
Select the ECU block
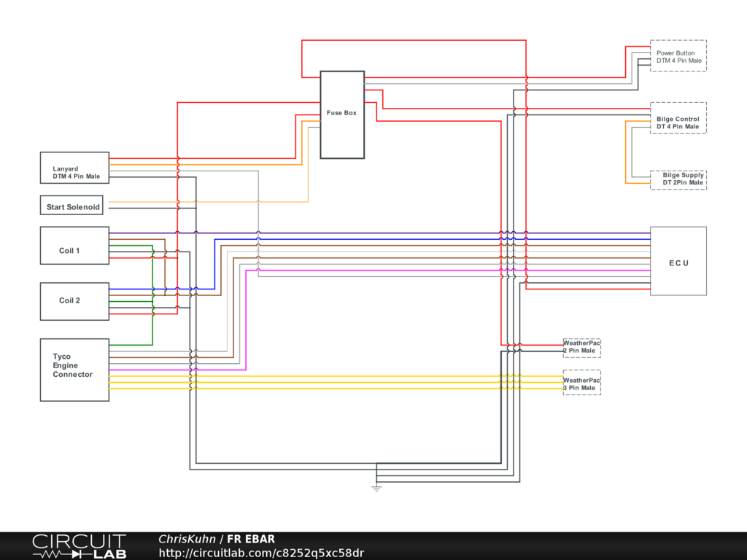pos(678,261)
